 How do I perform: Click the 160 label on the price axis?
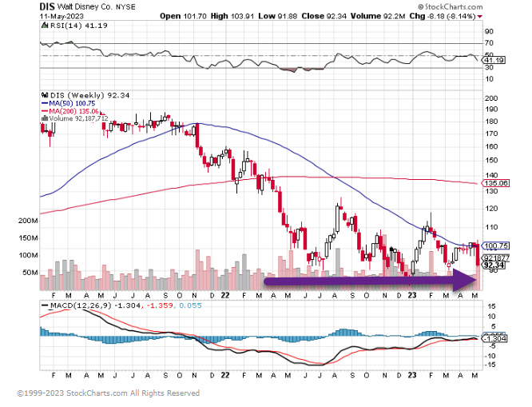click(491, 147)
